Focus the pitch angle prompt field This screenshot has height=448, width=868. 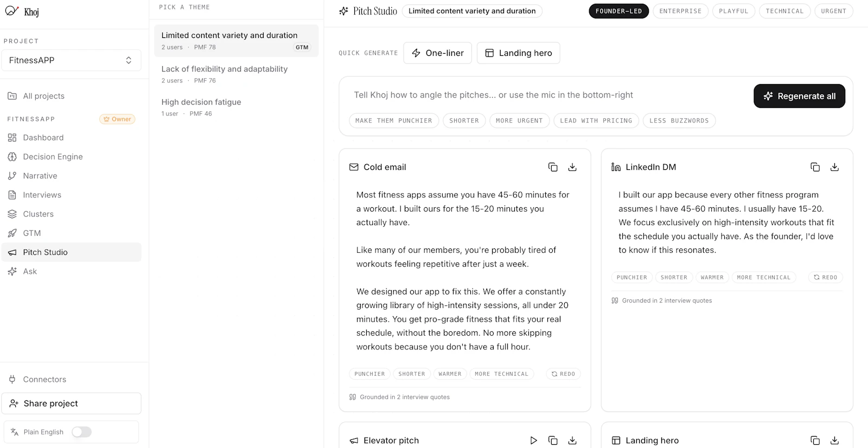(x=548, y=95)
